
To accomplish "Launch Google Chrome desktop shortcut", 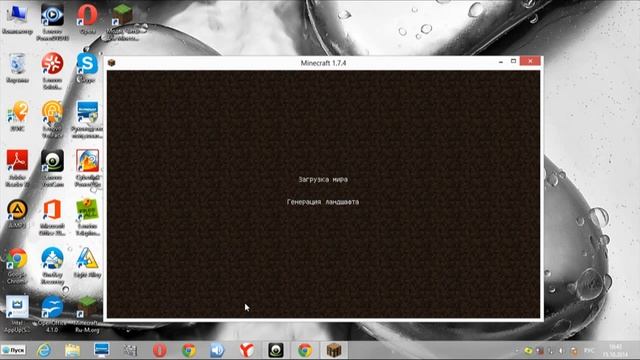I will click(x=17, y=265).
